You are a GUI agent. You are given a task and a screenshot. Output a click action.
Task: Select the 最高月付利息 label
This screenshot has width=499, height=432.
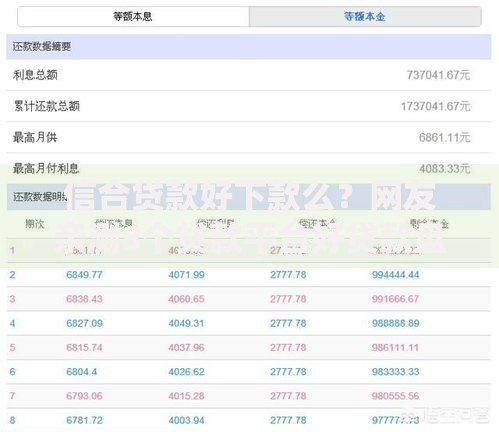[46, 168]
